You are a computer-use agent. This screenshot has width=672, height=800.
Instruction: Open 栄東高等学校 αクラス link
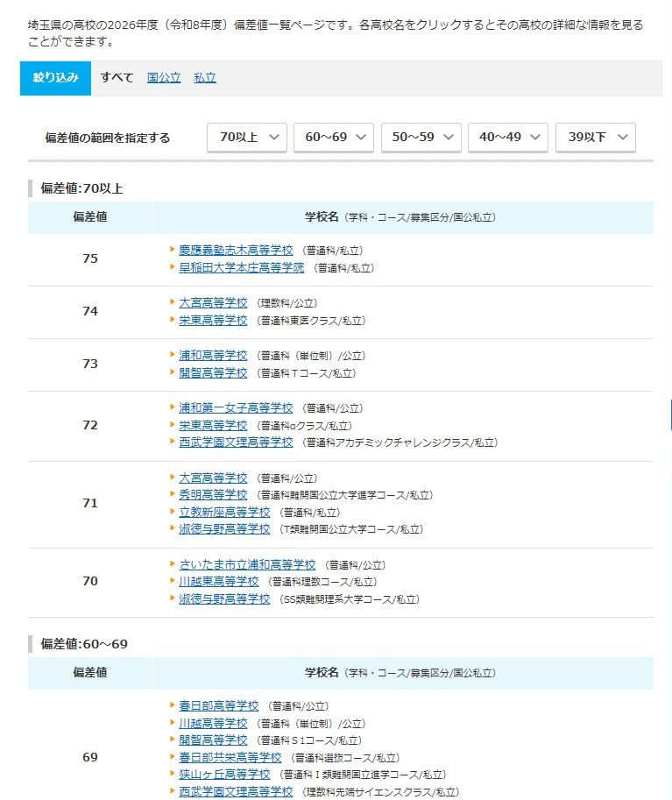tap(213, 426)
